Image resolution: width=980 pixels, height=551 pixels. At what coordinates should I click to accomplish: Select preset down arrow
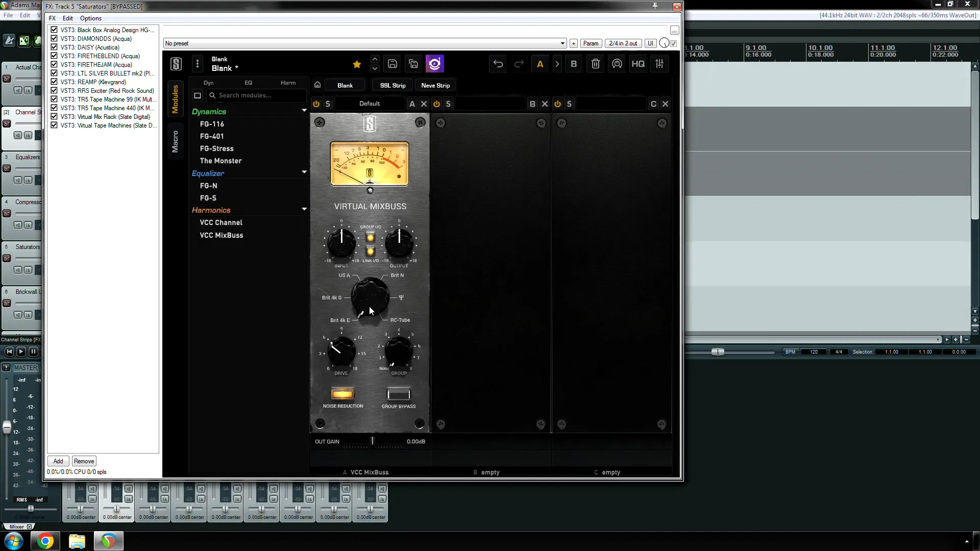tap(375, 68)
